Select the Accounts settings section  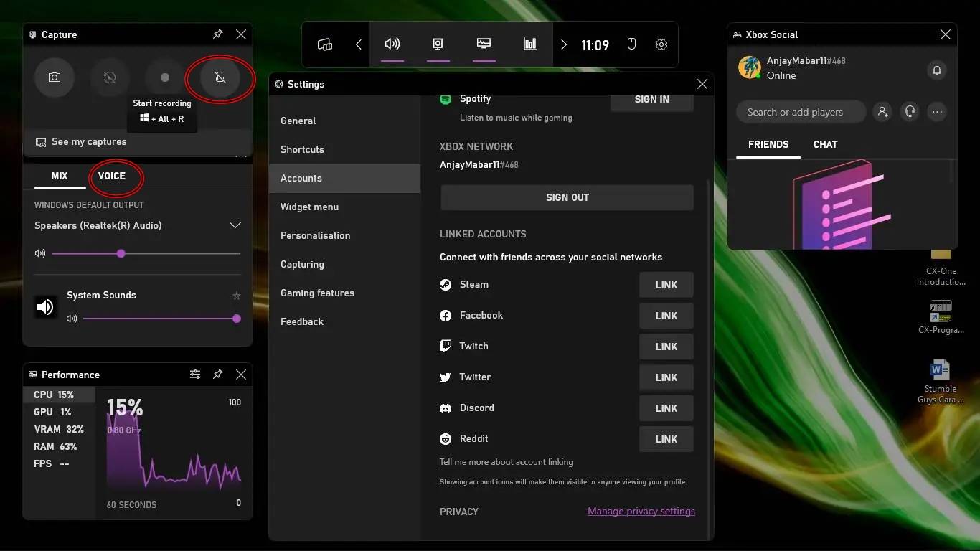click(x=344, y=179)
